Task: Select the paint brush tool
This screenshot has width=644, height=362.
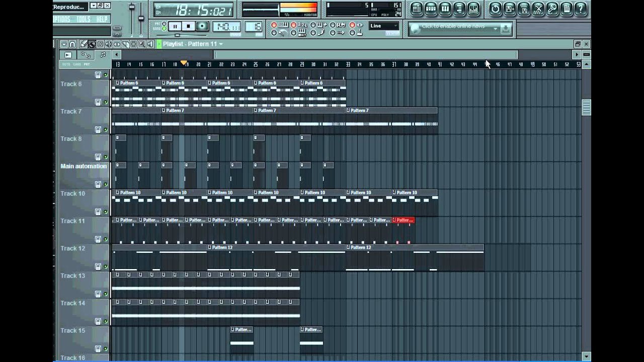Action: (92, 44)
